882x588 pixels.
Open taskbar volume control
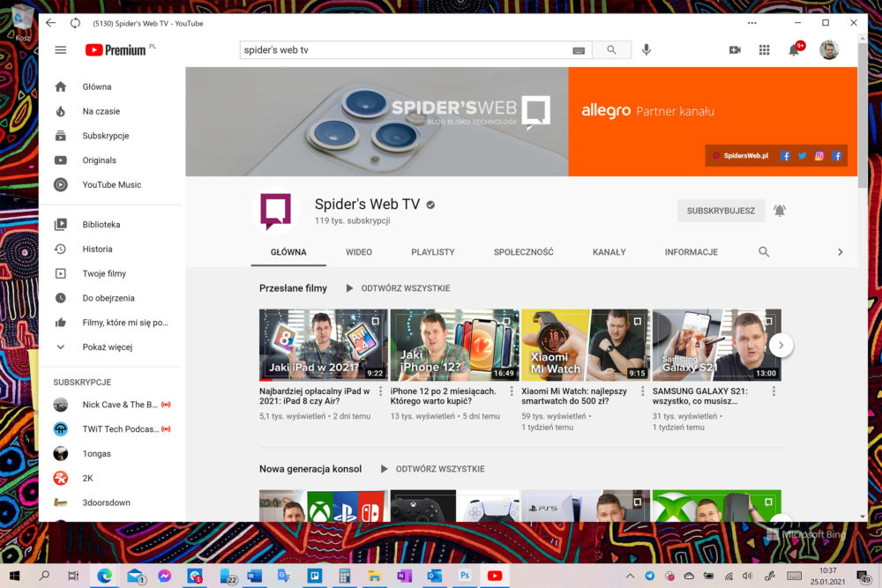point(747,577)
